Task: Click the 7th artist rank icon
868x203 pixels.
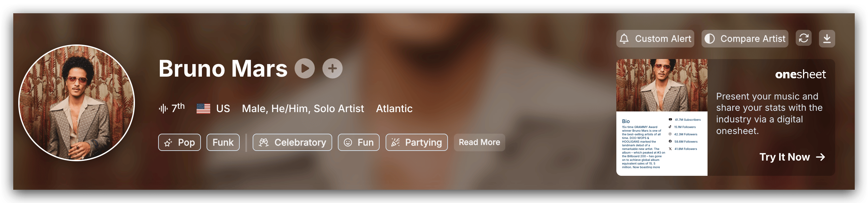Action: pyautogui.click(x=163, y=108)
